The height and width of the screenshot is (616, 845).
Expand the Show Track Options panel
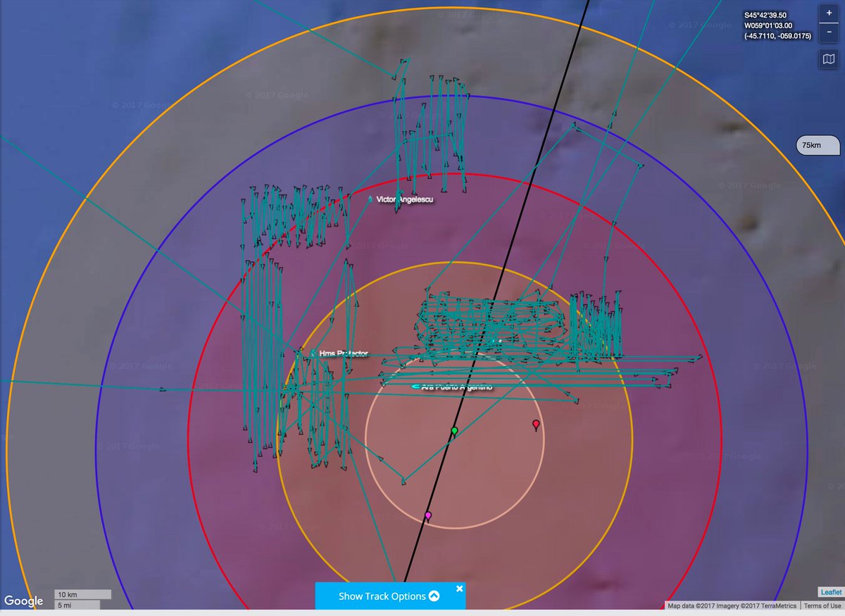click(382, 596)
